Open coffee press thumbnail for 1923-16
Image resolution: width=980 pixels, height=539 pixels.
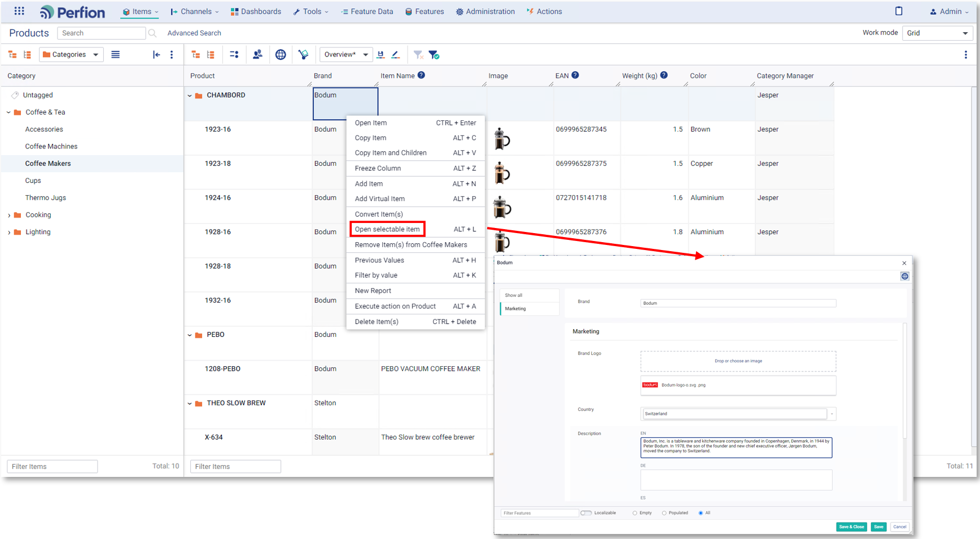(502, 138)
